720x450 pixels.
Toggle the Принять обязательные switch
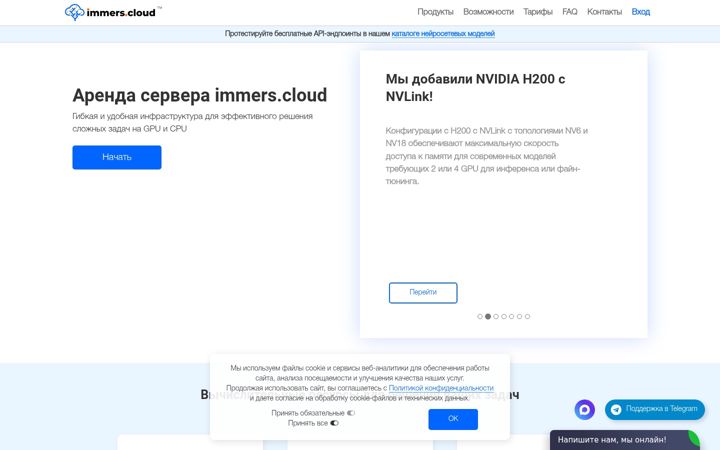351,413
